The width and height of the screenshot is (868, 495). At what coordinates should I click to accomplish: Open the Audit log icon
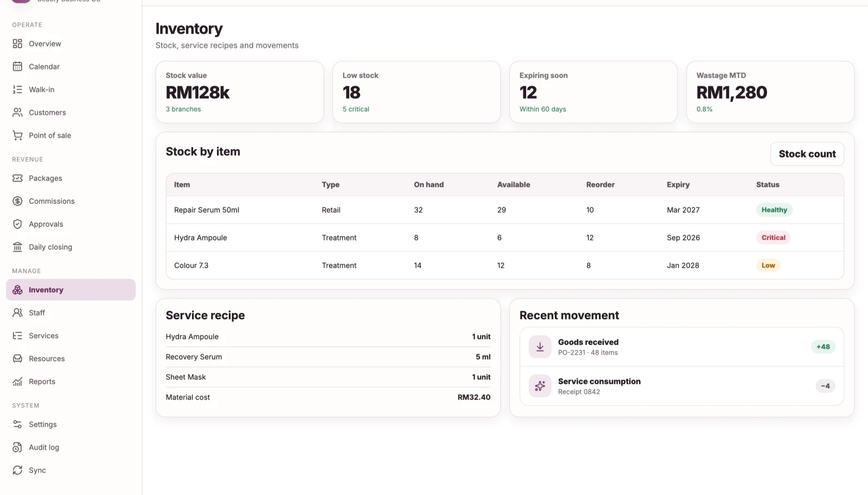[17, 447]
